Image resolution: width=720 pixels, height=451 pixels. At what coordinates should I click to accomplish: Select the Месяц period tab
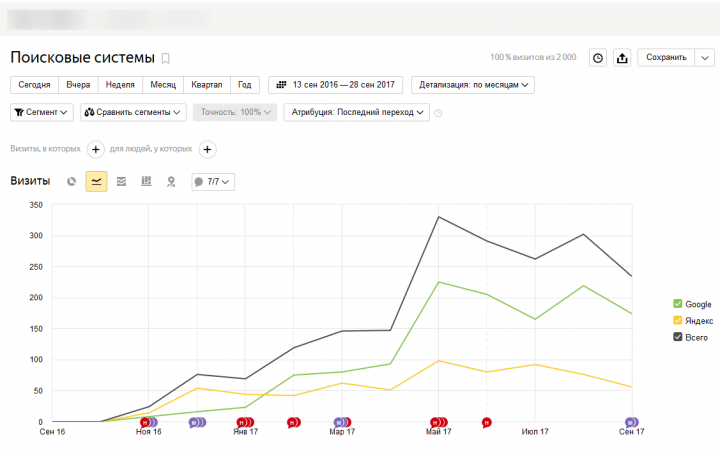(163, 85)
